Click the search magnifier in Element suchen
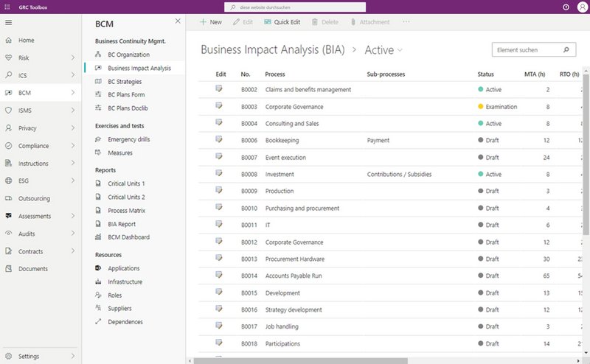The width and height of the screenshot is (590, 364). point(566,50)
